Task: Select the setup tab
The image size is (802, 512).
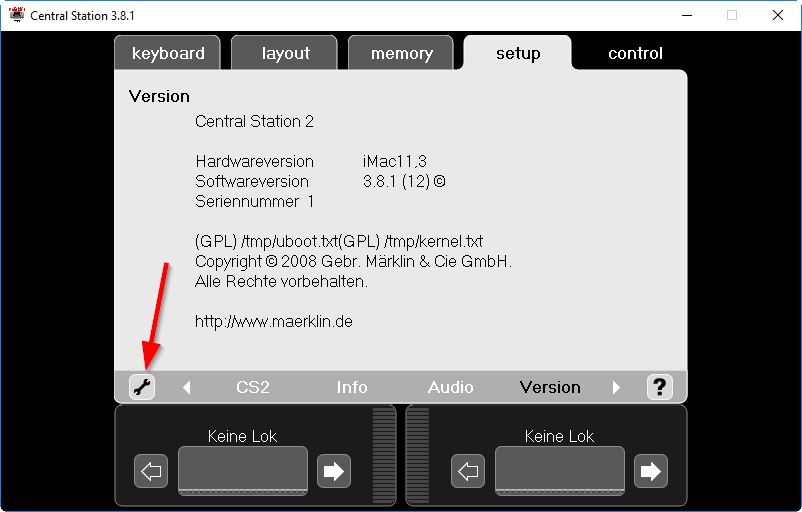Action: tap(518, 53)
